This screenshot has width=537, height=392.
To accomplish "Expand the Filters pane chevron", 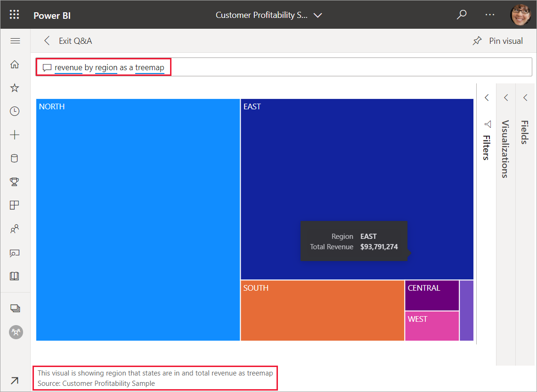I will coord(487,98).
